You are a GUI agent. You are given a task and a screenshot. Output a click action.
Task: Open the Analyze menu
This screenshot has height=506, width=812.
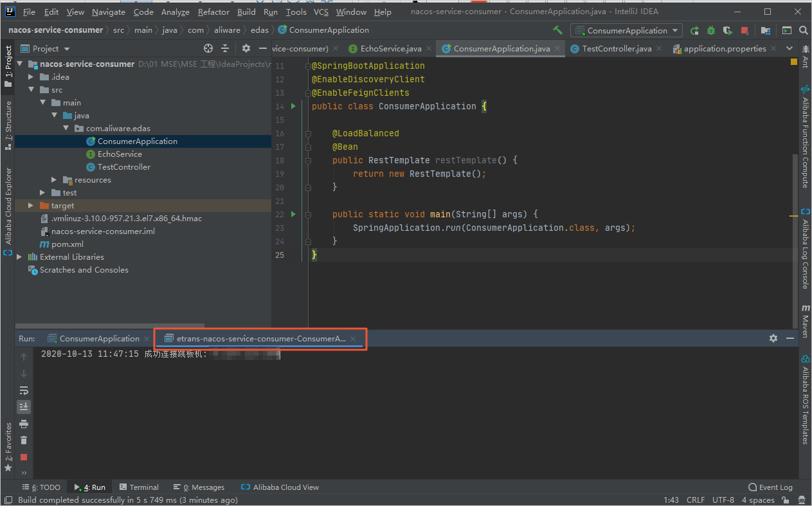176,12
